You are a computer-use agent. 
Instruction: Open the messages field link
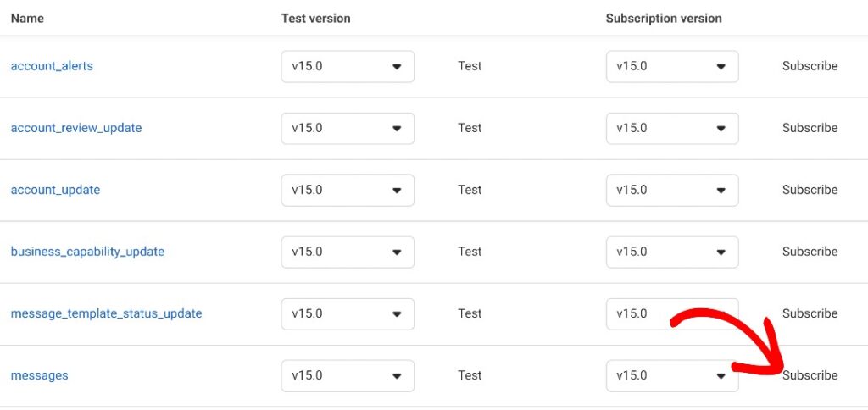point(39,375)
